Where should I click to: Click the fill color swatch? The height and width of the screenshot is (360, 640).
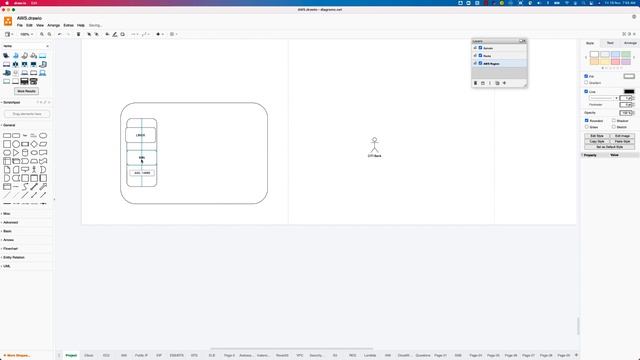(x=629, y=76)
